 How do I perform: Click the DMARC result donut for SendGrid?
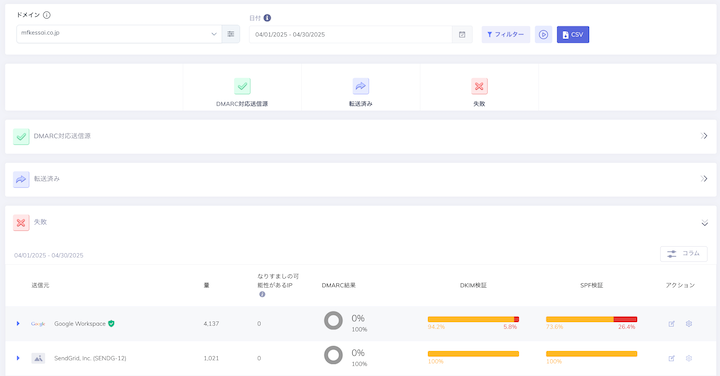click(x=333, y=355)
